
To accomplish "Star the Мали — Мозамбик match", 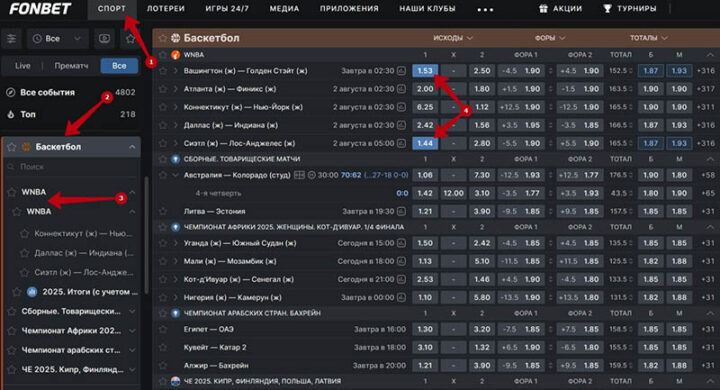I will [163, 261].
